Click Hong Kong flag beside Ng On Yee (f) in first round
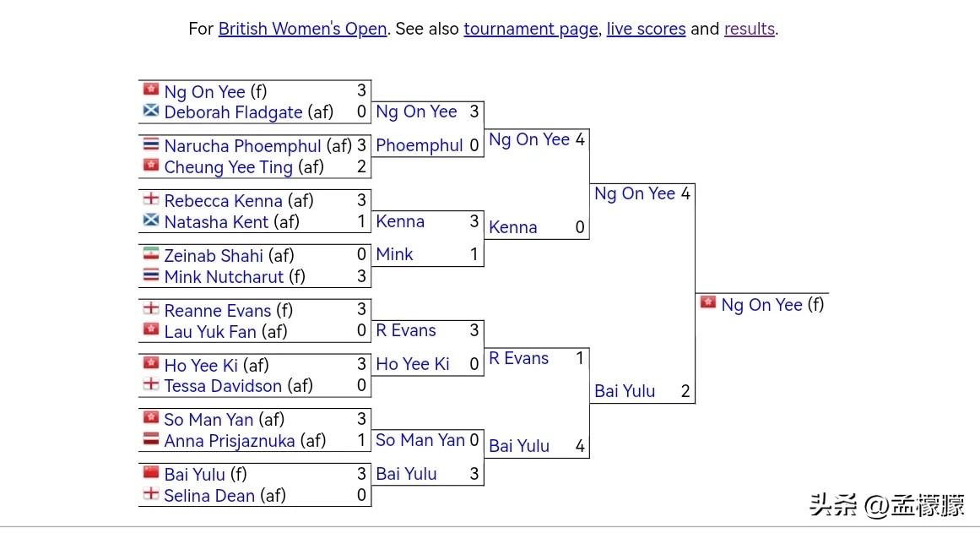This screenshot has height=533, width=980. 151,89
